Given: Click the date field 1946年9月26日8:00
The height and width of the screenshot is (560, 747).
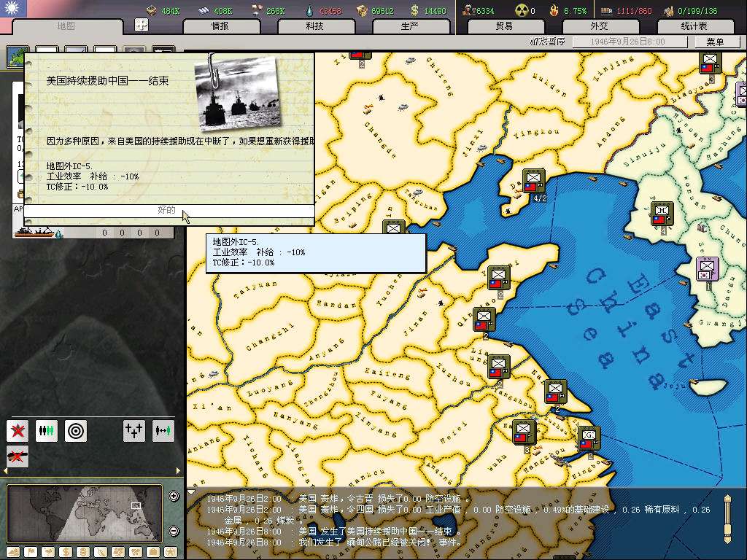Looking at the screenshot, I should click(630, 42).
